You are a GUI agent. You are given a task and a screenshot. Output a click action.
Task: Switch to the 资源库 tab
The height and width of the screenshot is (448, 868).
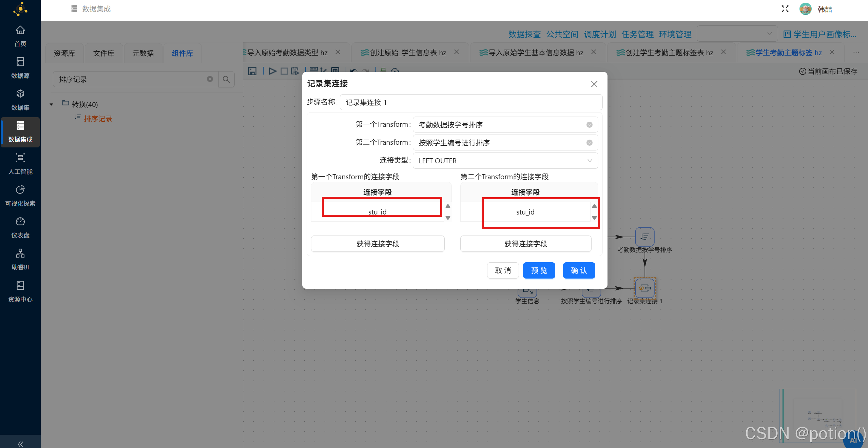[64, 53]
